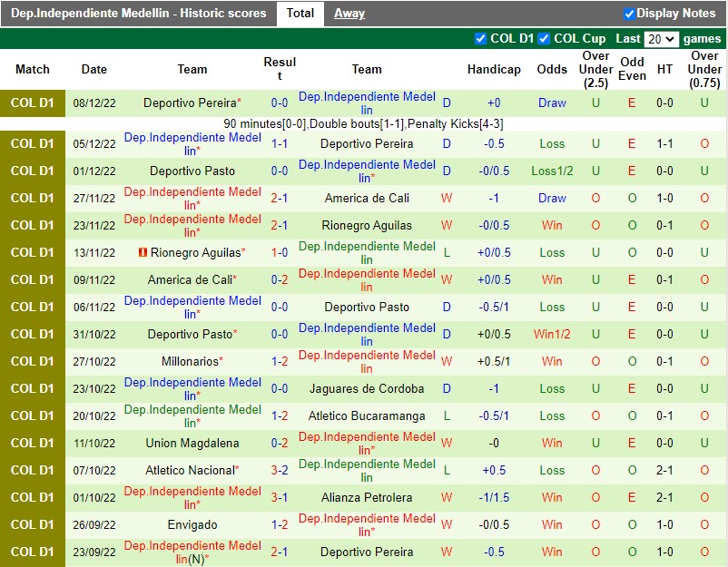This screenshot has width=728, height=567.
Task: Click the 1-2 result of the Envigado match
Action: point(280,524)
